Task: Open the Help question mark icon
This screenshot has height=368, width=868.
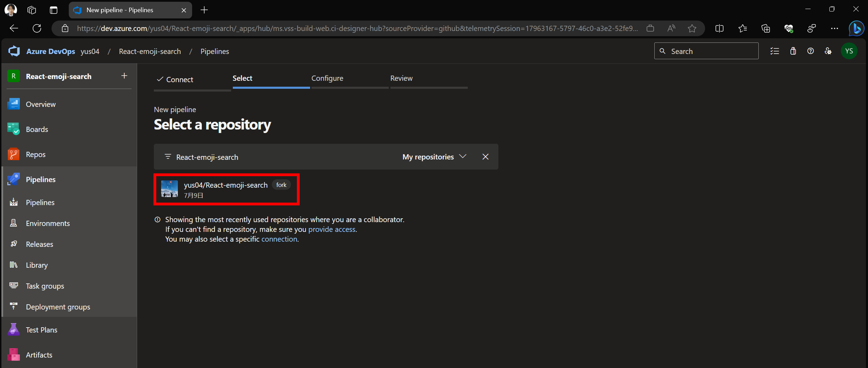Action: (x=811, y=51)
